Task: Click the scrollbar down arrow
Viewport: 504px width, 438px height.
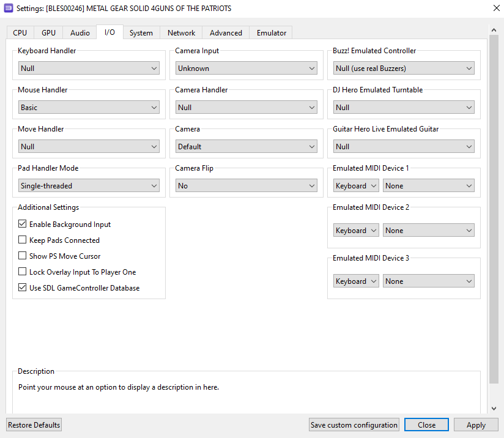Action: [494, 409]
